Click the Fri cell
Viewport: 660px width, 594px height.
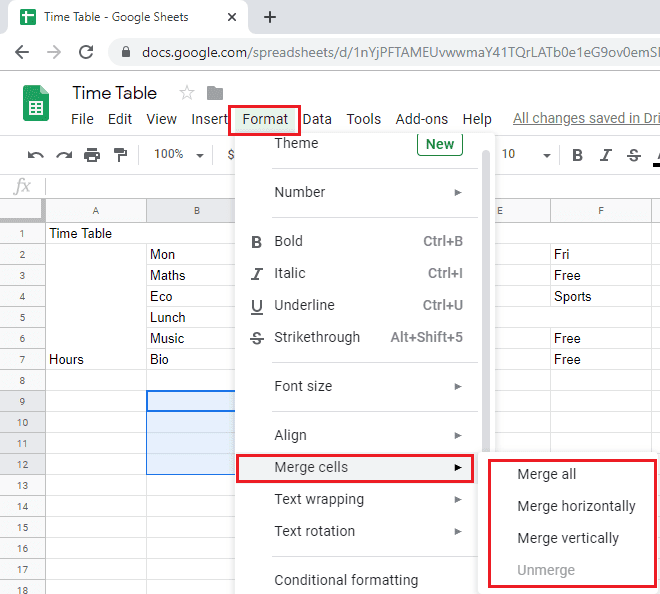point(601,254)
